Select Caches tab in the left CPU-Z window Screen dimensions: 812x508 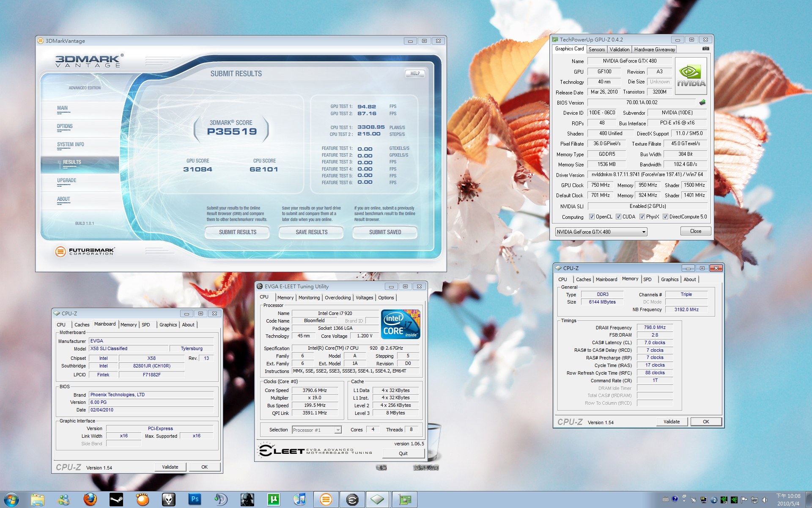(82, 325)
